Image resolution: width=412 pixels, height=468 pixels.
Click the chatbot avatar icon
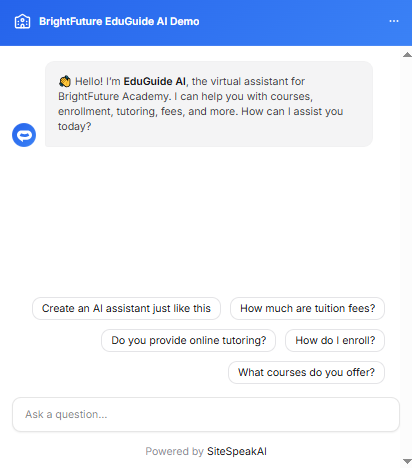click(x=24, y=135)
